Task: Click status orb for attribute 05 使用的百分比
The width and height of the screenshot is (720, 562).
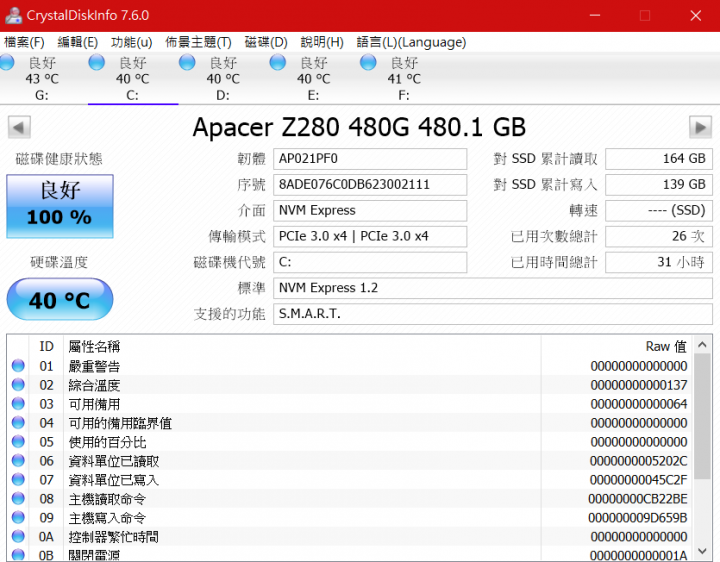Action: [18, 442]
